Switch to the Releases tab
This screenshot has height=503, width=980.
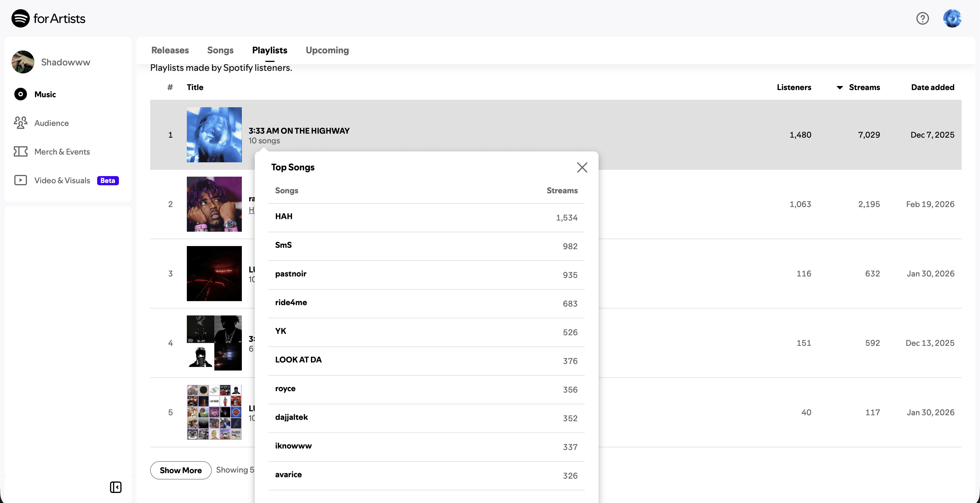click(x=170, y=50)
